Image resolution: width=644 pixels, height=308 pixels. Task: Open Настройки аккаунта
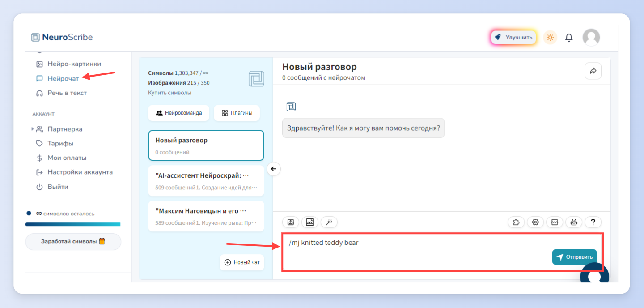pyautogui.click(x=74, y=172)
